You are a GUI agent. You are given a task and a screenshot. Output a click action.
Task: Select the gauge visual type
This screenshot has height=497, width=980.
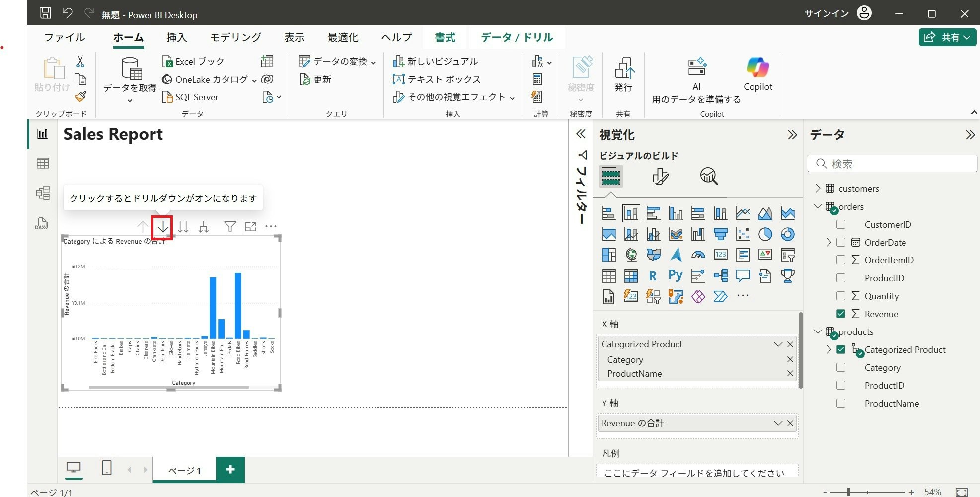(x=698, y=255)
